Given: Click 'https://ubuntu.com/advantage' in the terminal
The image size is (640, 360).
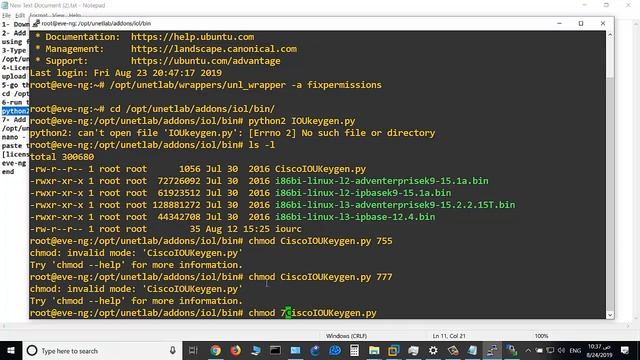Looking at the screenshot, I should point(205,61).
